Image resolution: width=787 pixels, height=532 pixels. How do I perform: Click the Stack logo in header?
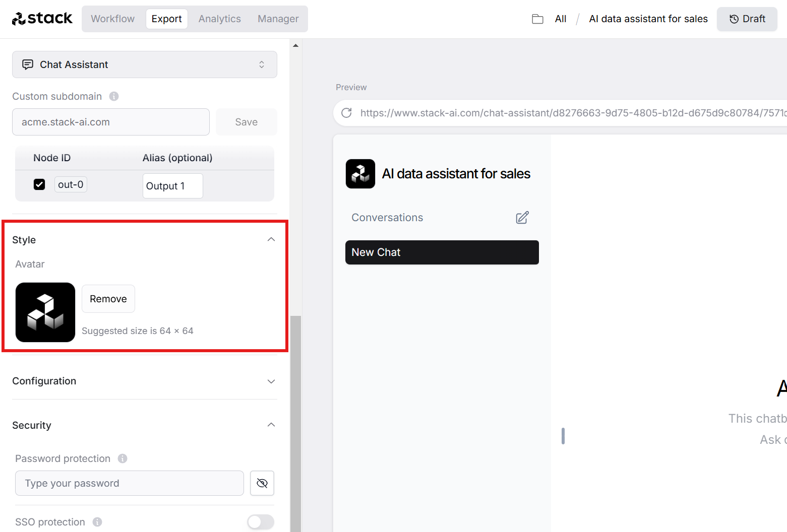pos(42,19)
